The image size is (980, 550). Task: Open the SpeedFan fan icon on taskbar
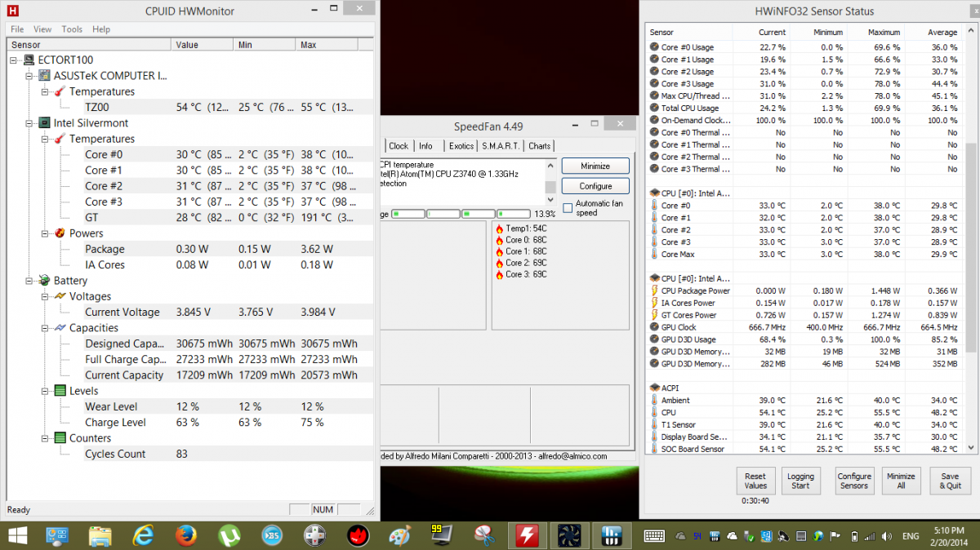[x=568, y=535]
